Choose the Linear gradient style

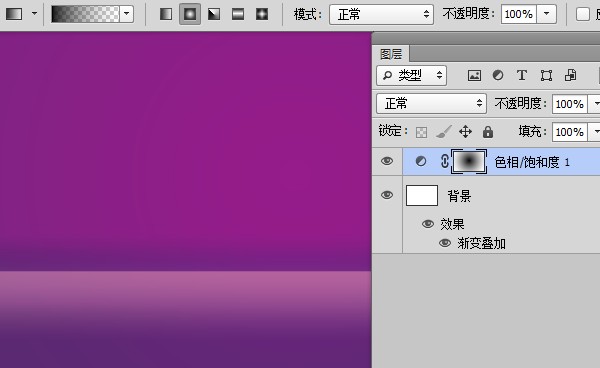tap(166, 14)
